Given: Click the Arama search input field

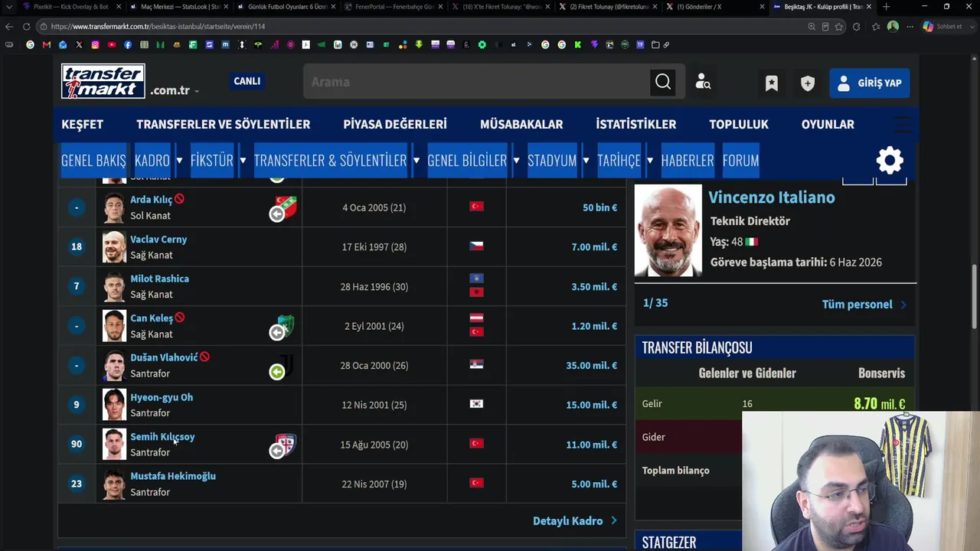Looking at the screenshot, I should pyautogui.click(x=476, y=82).
